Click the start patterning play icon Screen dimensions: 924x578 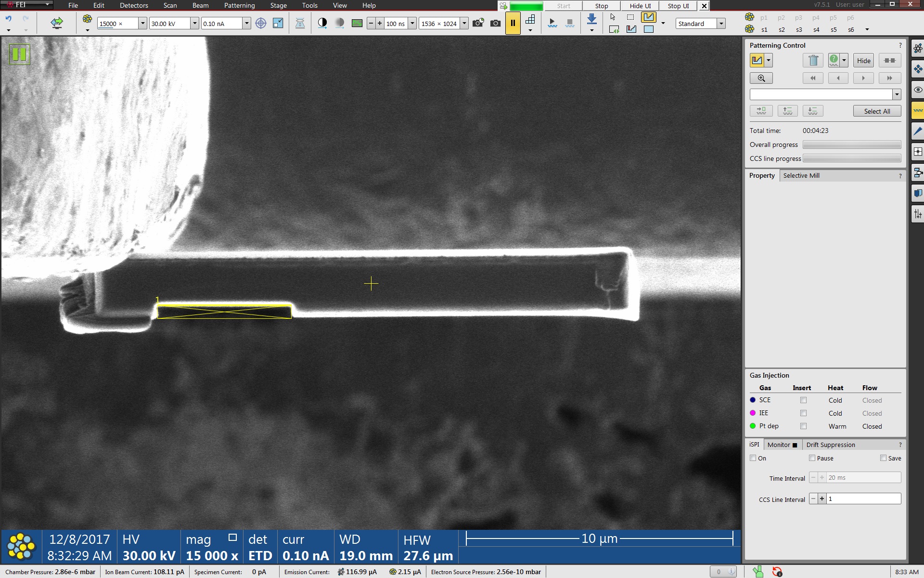tap(552, 23)
